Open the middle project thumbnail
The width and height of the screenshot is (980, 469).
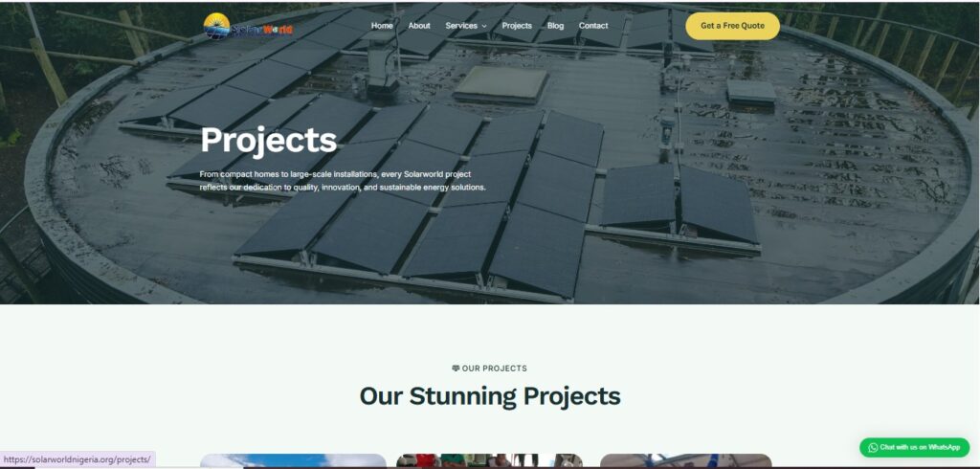[x=489, y=461]
